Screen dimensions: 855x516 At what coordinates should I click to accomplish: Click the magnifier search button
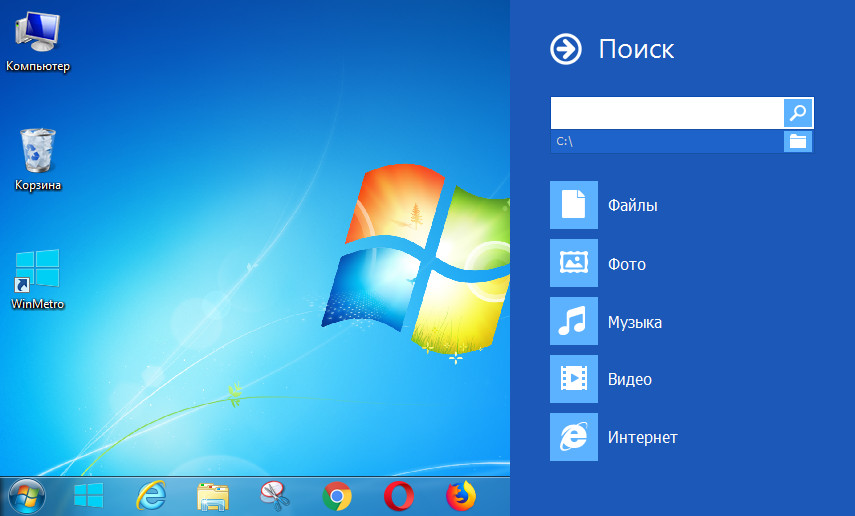[x=798, y=113]
